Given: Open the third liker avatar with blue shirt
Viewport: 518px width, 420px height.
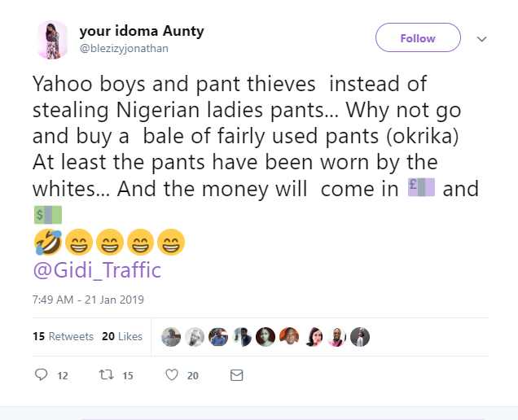Looking at the screenshot, I should click(218, 337).
